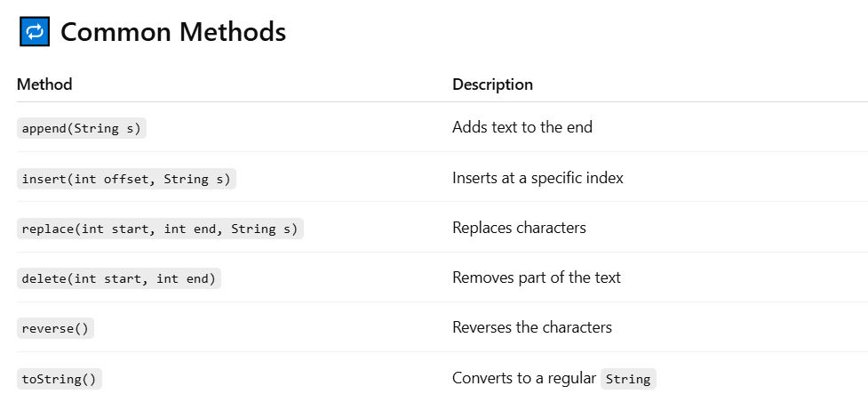Click 'Reverses the characters' description
The width and height of the screenshot is (868, 394).
pos(532,327)
